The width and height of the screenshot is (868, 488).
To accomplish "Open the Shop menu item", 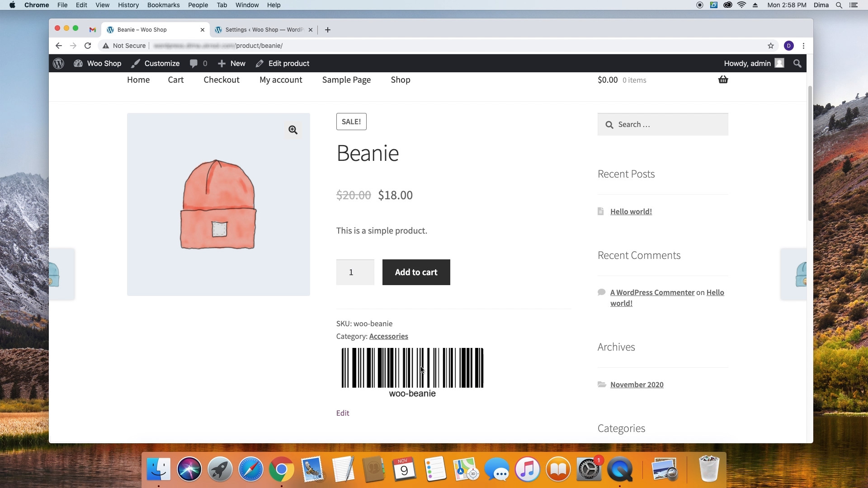I will point(401,79).
